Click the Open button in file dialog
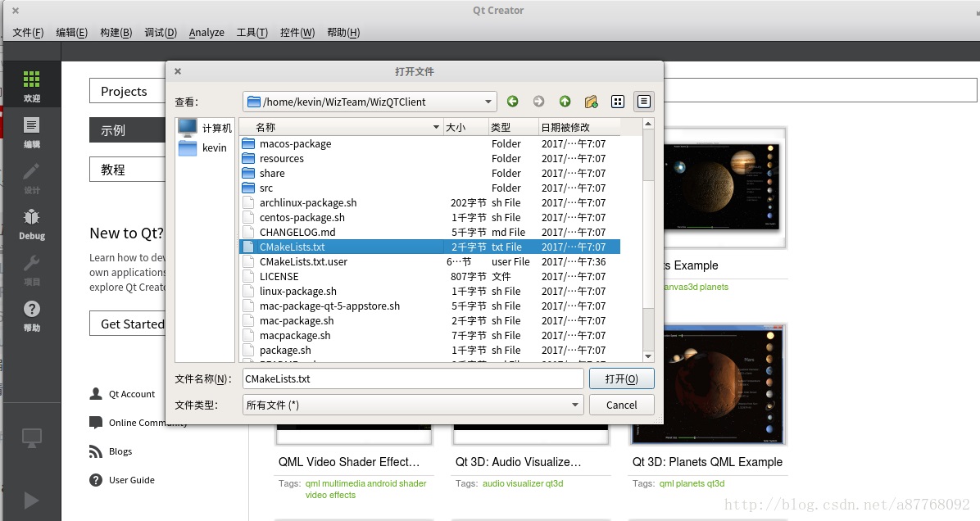This screenshot has height=521, width=980. coord(621,378)
